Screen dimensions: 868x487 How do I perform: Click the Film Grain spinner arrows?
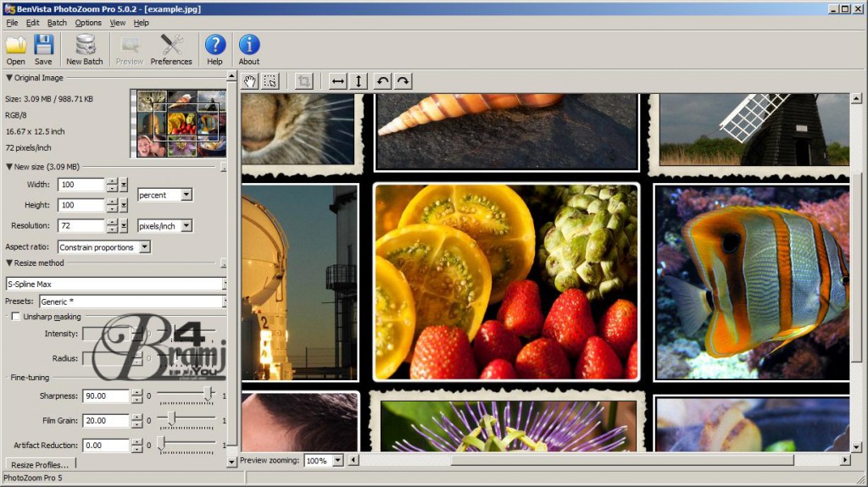tap(136, 421)
